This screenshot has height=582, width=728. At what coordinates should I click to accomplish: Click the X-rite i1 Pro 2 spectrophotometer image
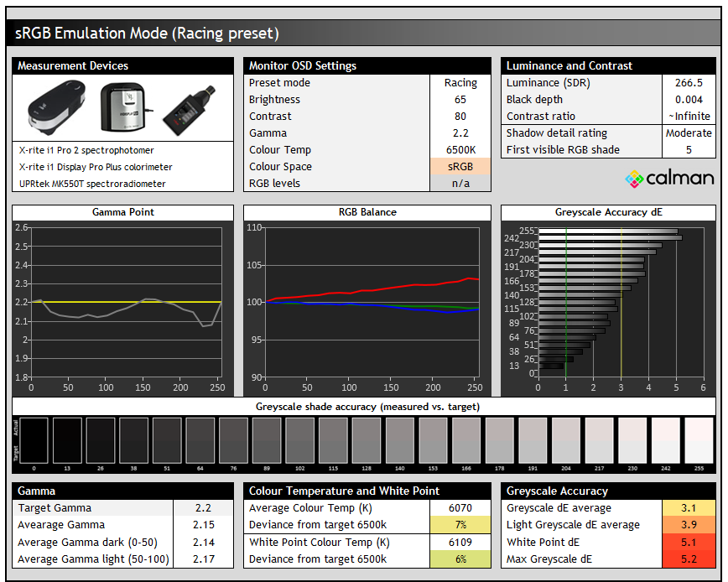56,107
